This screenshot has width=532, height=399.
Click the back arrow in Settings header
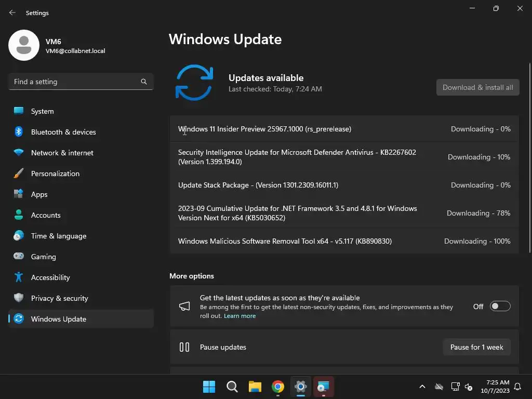12,12
